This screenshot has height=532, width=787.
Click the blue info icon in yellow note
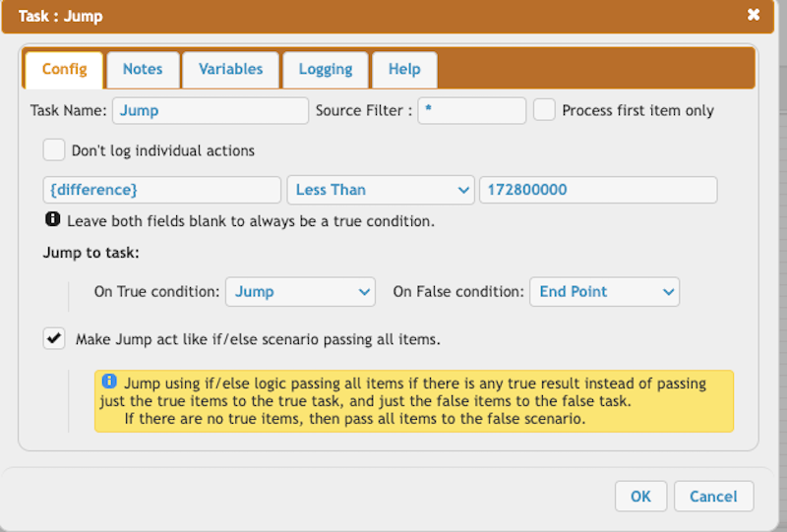109,381
